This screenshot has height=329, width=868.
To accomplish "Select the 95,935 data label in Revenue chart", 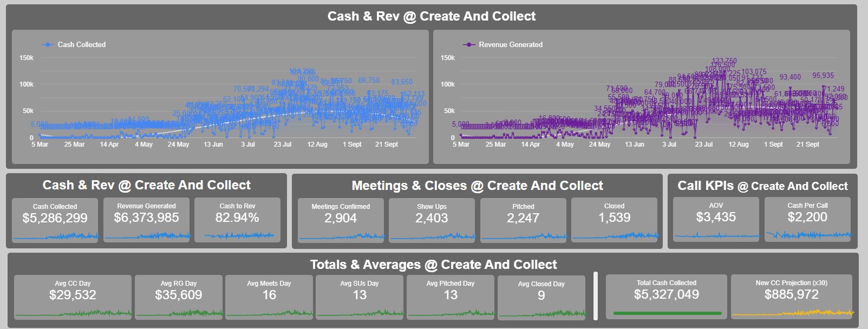I will tap(823, 75).
